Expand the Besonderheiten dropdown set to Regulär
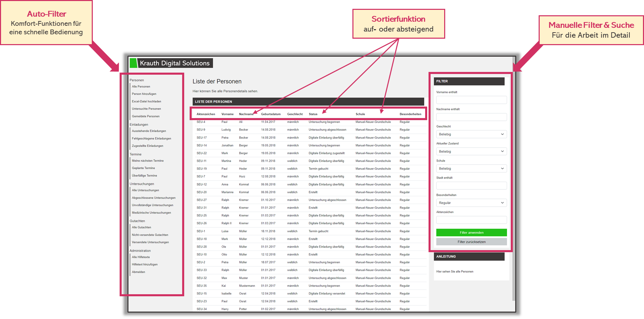Image resolution: width=644 pixels, height=319 pixels. click(x=471, y=203)
